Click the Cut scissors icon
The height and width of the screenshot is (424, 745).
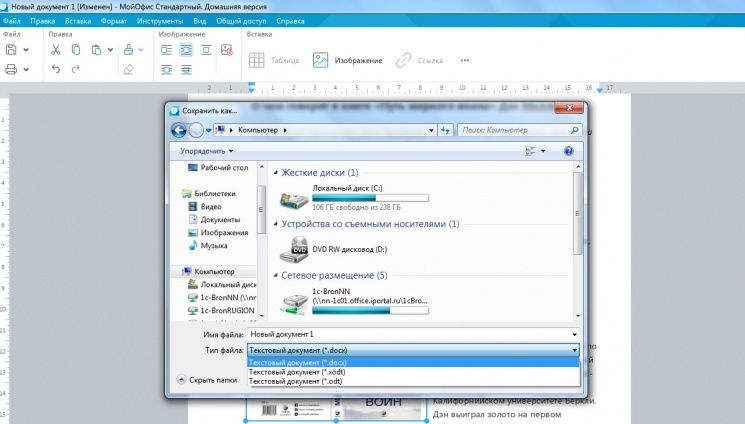[x=56, y=49]
